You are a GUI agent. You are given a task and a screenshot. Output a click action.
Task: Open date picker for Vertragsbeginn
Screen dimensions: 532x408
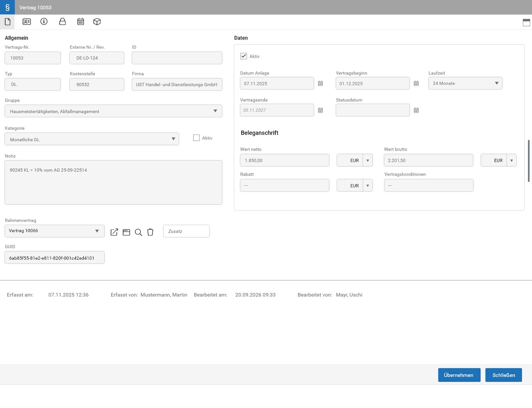[416, 83]
